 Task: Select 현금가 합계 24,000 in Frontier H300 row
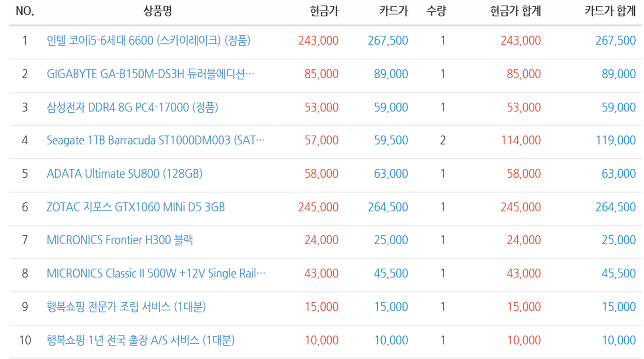tap(524, 240)
